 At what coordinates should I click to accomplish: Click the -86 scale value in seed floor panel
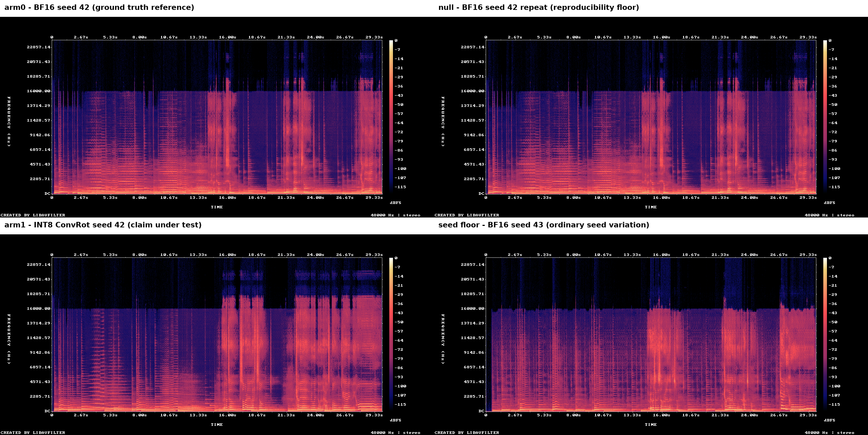point(833,368)
